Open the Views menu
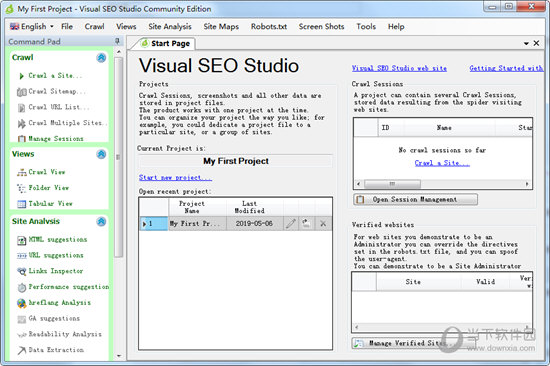 pyautogui.click(x=126, y=26)
